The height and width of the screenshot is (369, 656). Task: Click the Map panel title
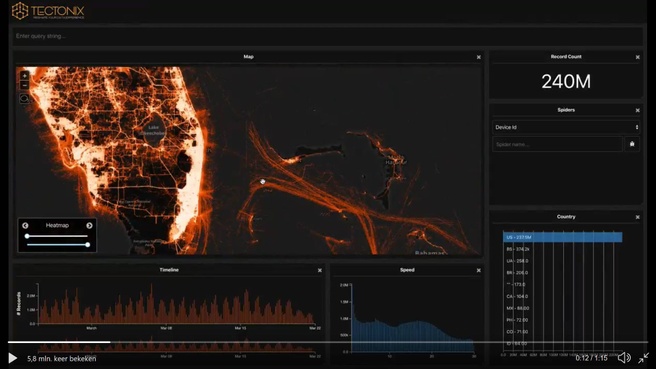pos(249,56)
